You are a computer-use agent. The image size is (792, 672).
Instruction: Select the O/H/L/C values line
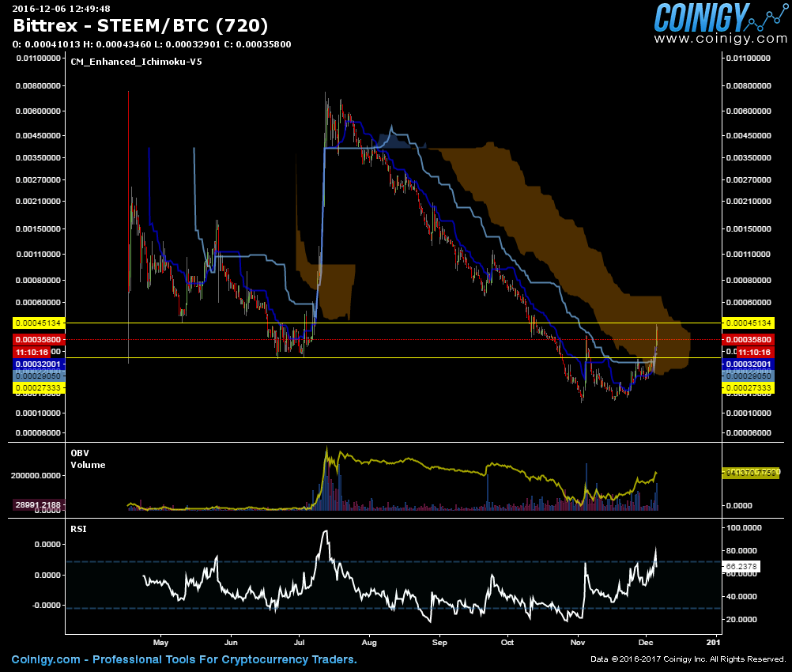click(152, 44)
